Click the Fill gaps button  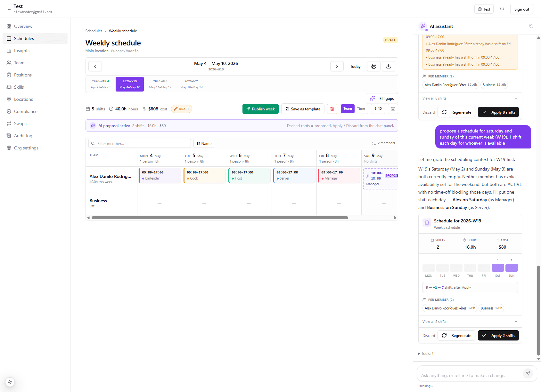pos(382,98)
